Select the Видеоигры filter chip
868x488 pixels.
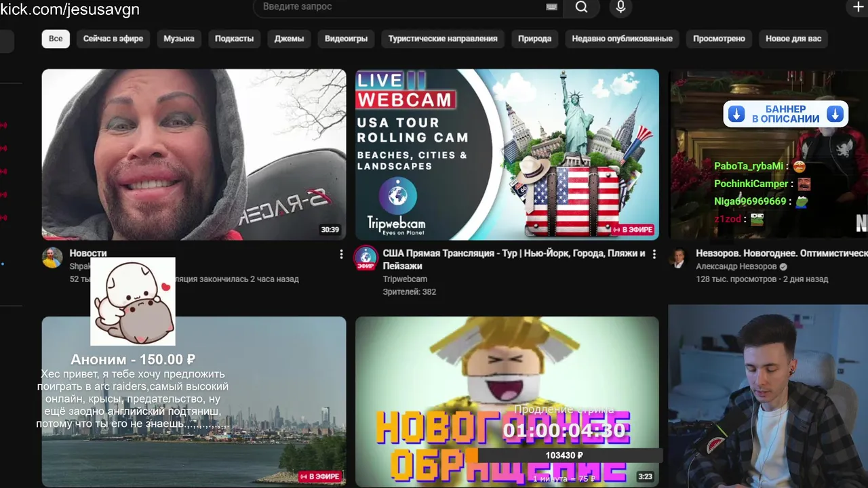pyautogui.click(x=346, y=39)
